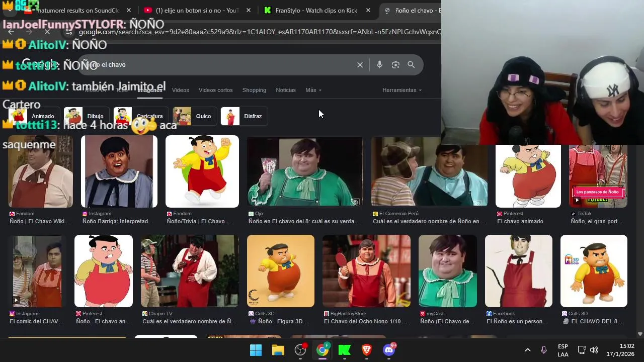Open OBS Studio from taskbar

click(300, 350)
